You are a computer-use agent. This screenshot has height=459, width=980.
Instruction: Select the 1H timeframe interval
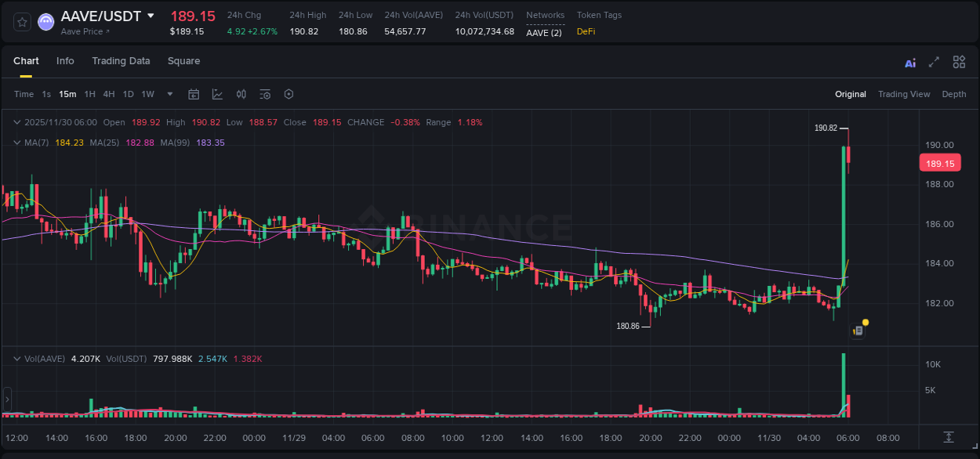[89, 94]
